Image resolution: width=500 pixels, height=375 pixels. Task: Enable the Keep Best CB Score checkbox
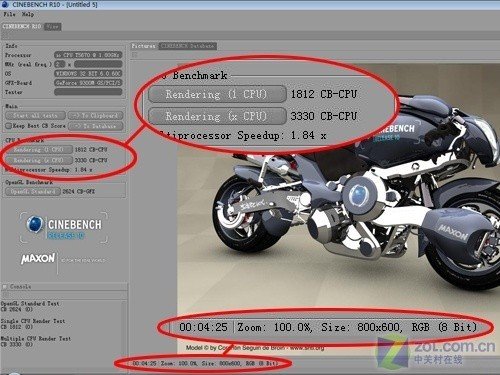coord(9,126)
